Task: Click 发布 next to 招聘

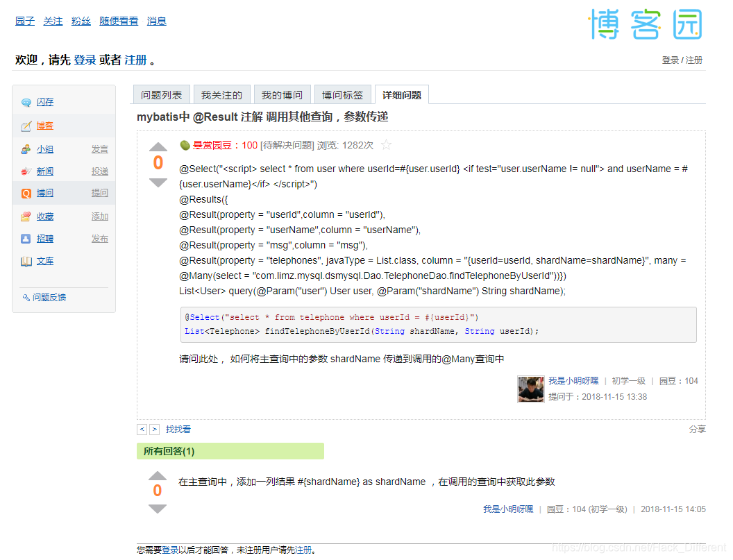Action: click(99, 239)
